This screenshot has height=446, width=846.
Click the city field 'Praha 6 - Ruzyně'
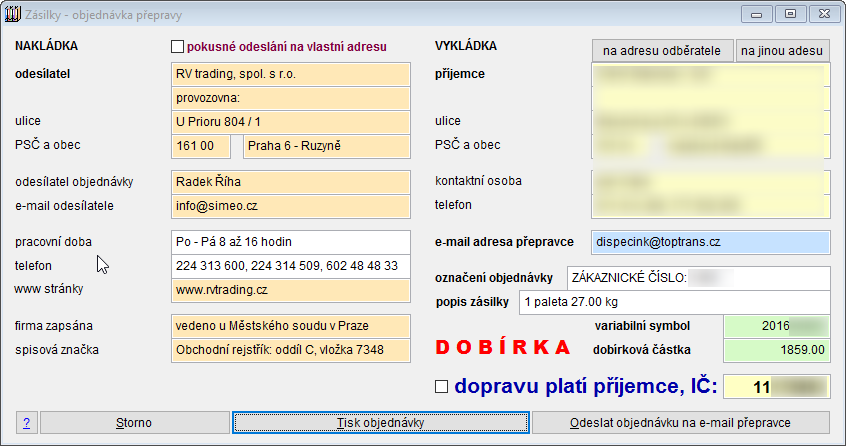pos(326,146)
